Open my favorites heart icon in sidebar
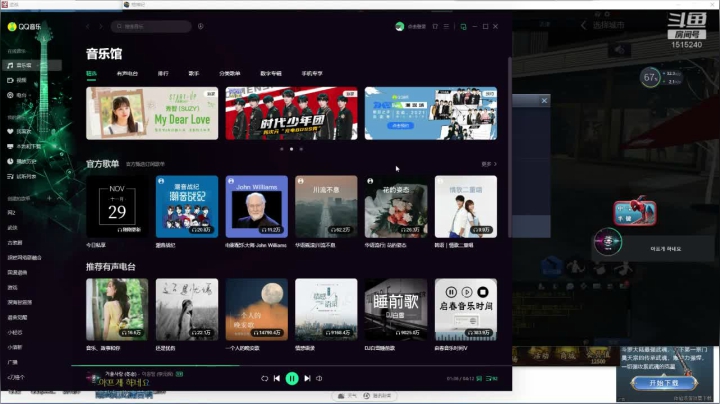Image resolution: width=720 pixels, height=404 pixels. (10, 131)
